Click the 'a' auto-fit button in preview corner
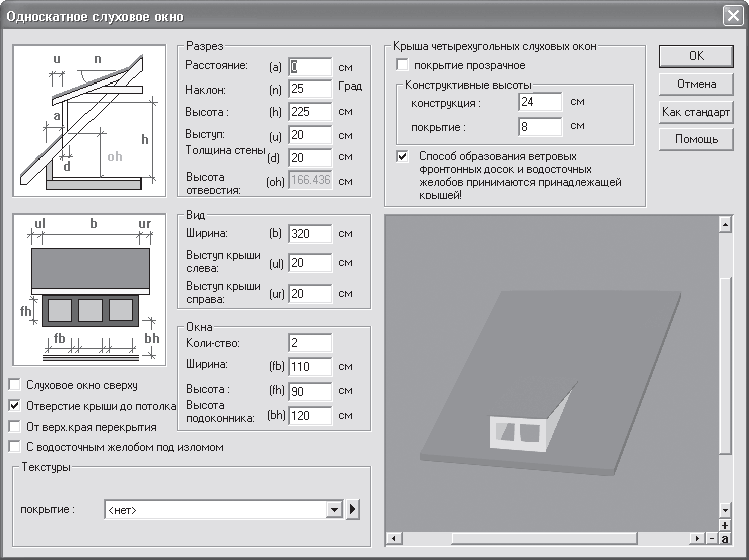The height and width of the screenshot is (560, 749). (725, 539)
